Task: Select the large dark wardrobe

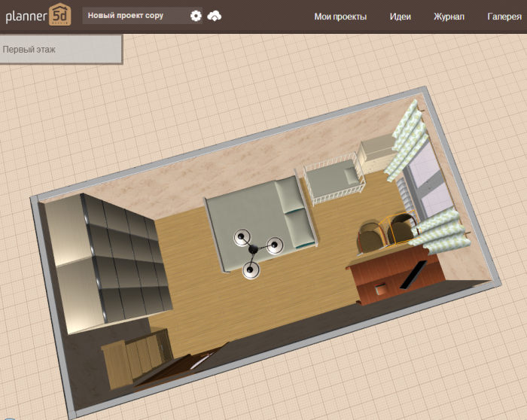Action: (x=108, y=262)
